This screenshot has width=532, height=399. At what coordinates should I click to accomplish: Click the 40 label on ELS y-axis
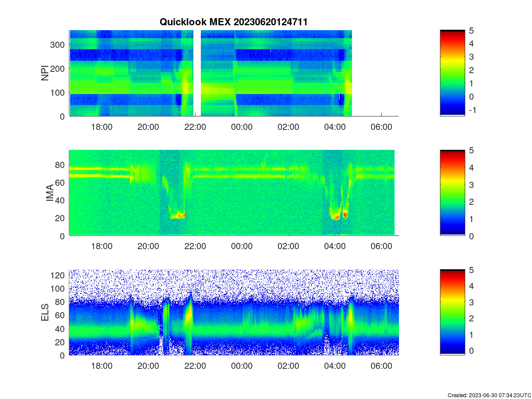[61, 329]
